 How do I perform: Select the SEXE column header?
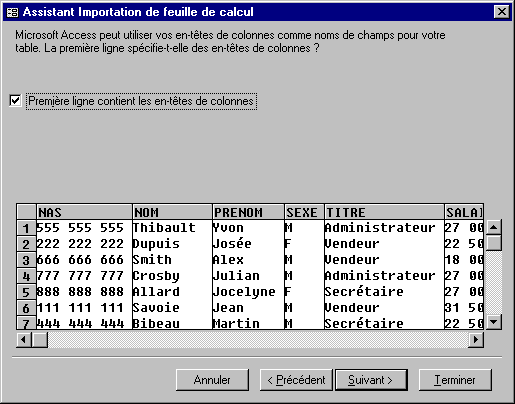pos(304,212)
